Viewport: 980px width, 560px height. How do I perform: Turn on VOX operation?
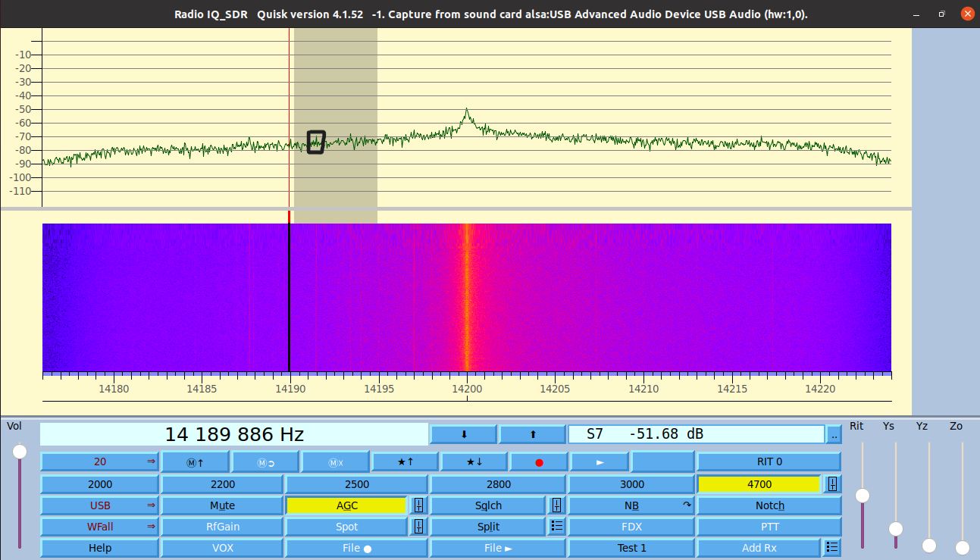click(x=222, y=547)
